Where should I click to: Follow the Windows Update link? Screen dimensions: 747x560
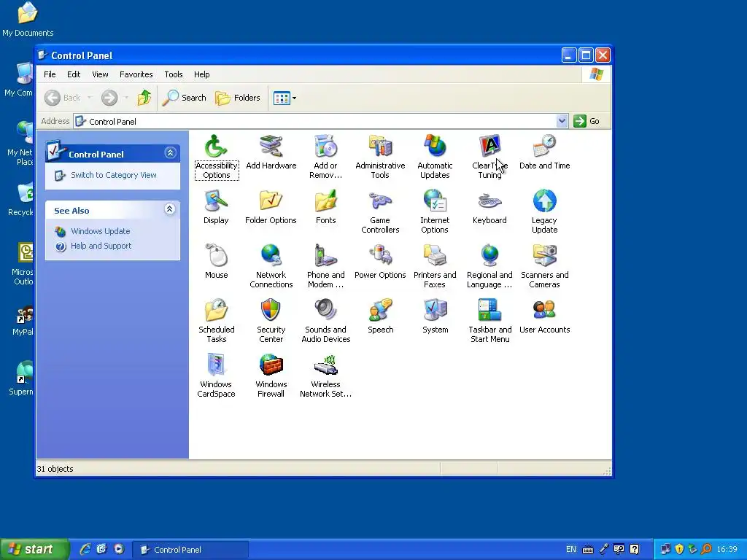[100, 231]
